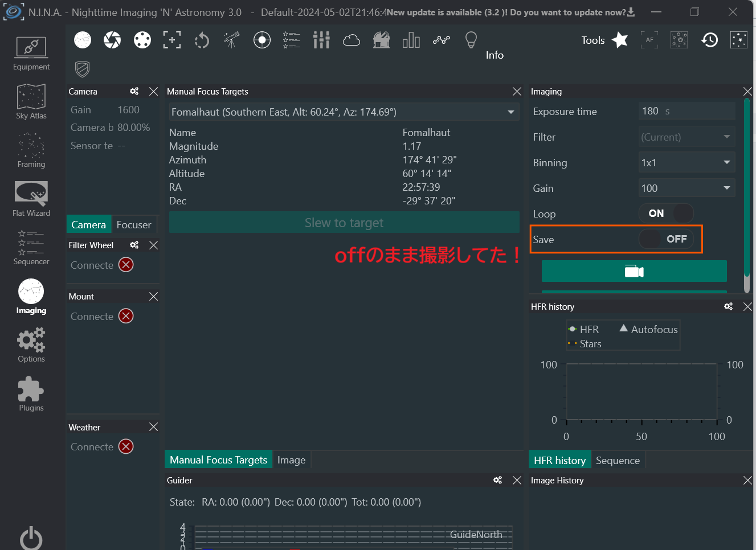Open the Gain dropdown set to 100

(687, 188)
